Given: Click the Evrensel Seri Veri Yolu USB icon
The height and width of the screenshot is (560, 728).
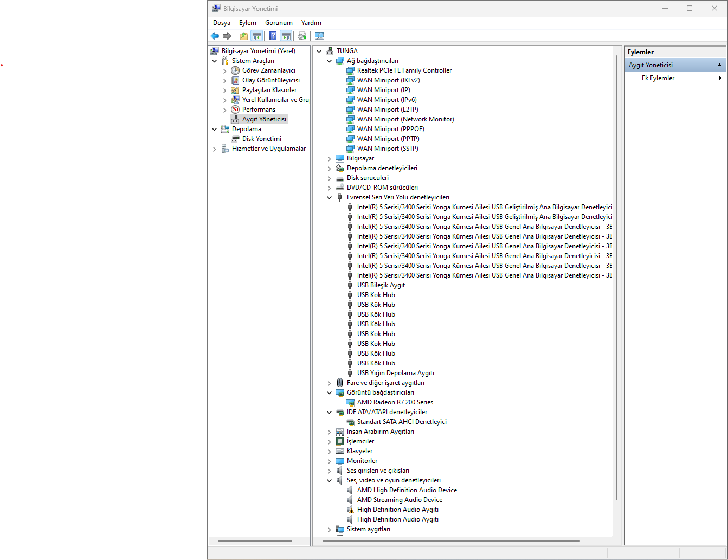Looking at the screenshot, I should [340, 197].
